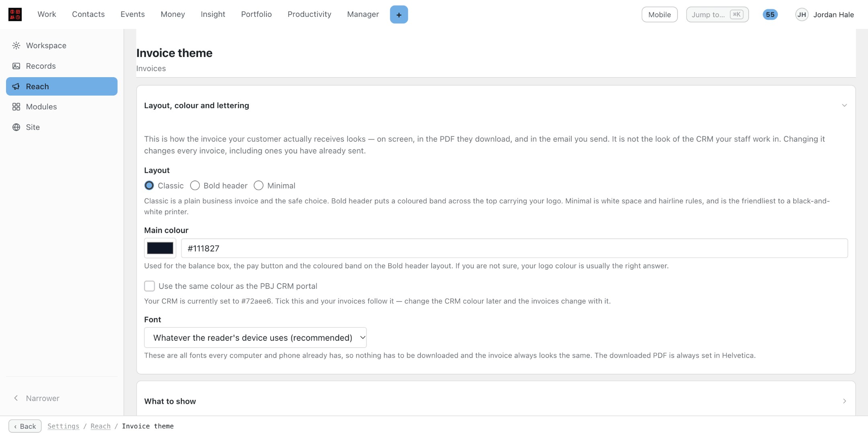Click the Site globe icon
This screenshot has height=436, width=868.
pos(16,127)
